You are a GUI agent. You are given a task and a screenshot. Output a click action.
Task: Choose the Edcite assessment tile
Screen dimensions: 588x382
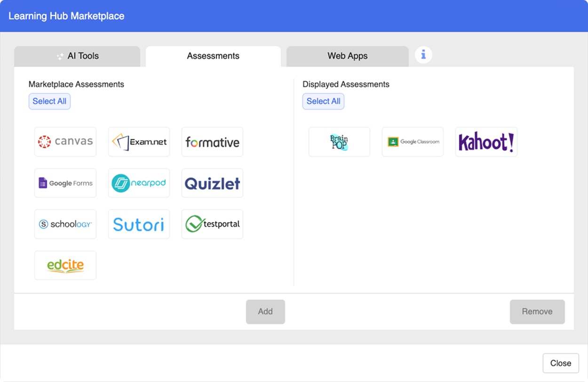[x=65, y=265]
